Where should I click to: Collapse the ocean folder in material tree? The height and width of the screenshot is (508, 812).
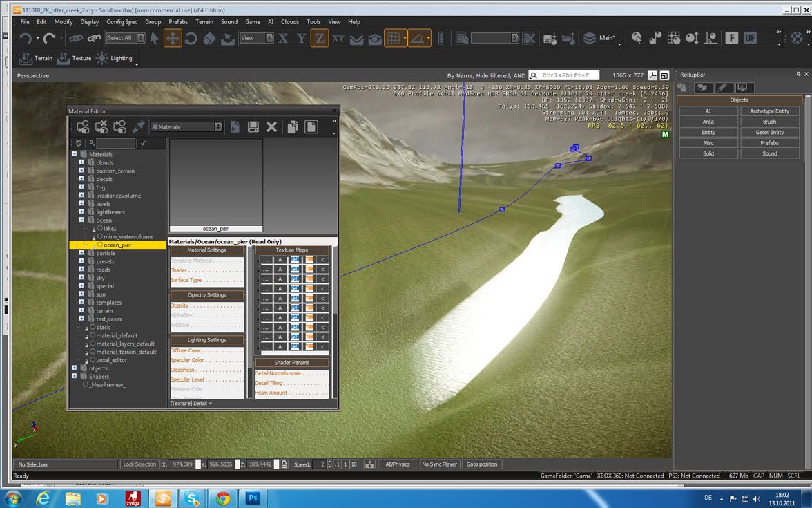click(x=81, y=220)
